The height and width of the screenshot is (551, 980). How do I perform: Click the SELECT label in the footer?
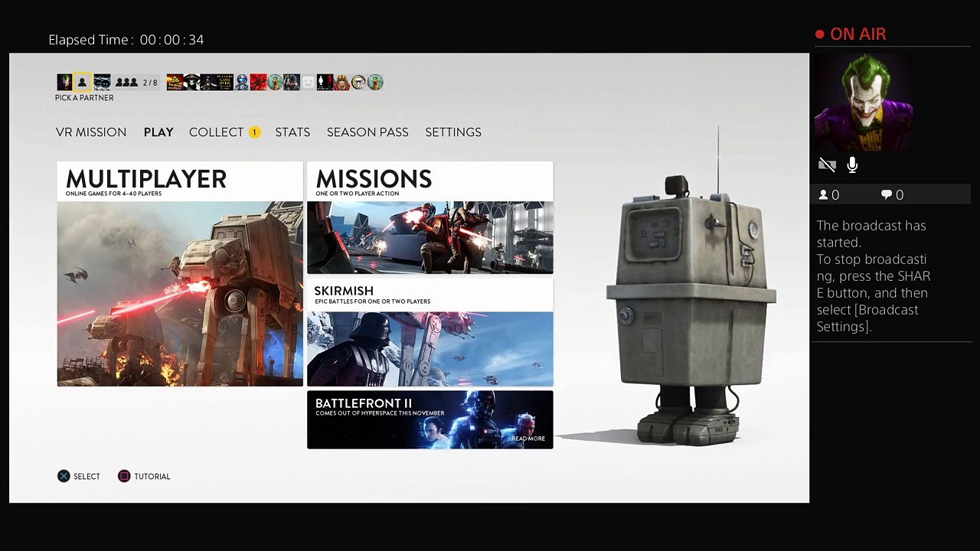[87, 476]
